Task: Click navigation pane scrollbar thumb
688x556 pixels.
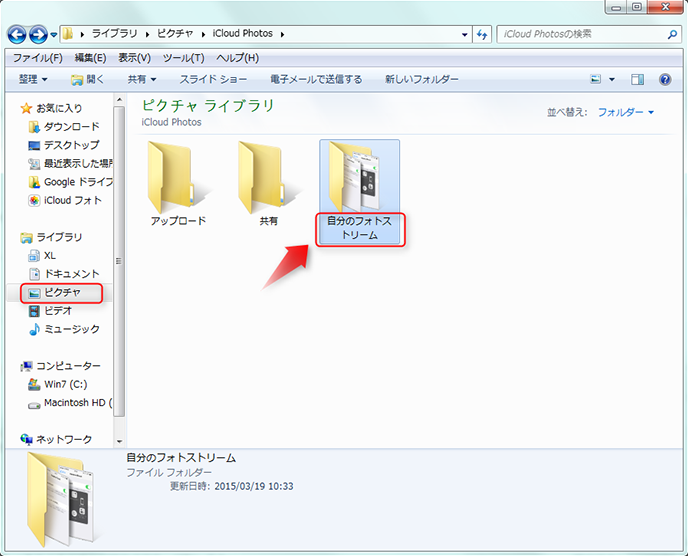Action: tap(118, 261)
